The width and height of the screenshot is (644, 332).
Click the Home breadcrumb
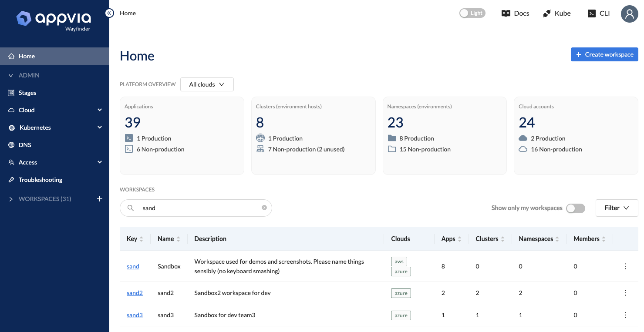coord(128,13)
